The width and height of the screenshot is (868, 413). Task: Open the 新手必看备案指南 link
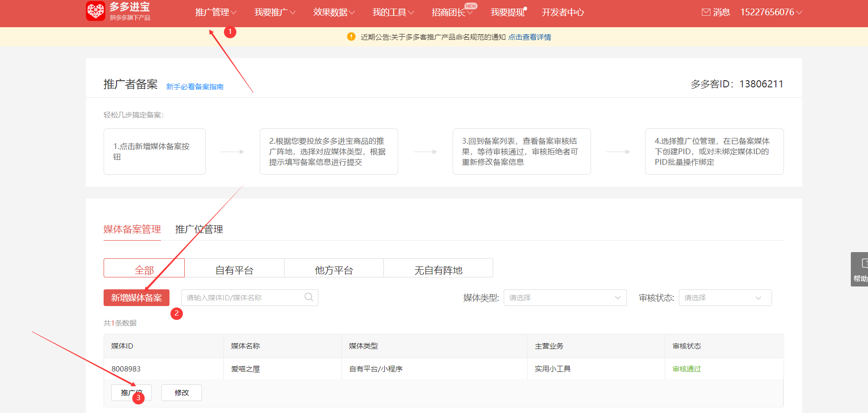click(x=195, y=86)
